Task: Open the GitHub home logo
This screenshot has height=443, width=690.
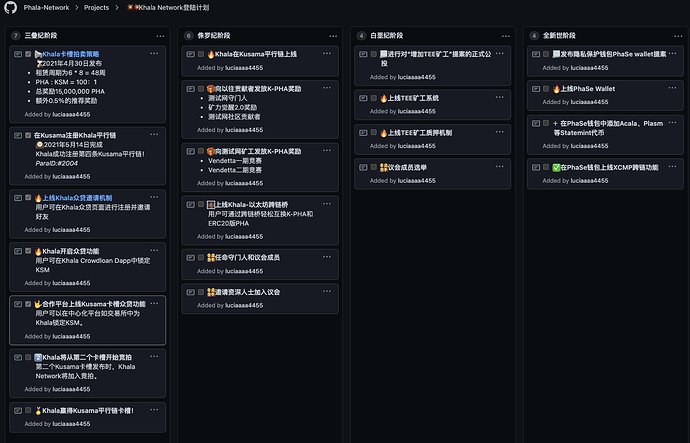Action: (x=10, y=7)
